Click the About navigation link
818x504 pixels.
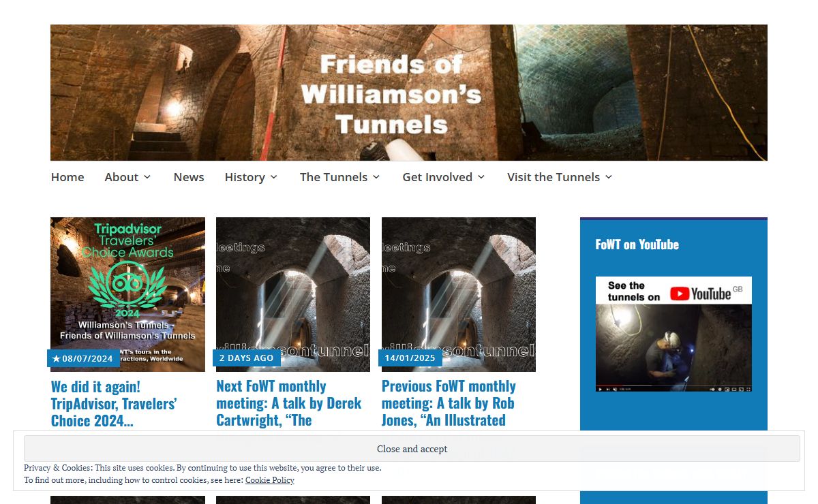point(121,177)
